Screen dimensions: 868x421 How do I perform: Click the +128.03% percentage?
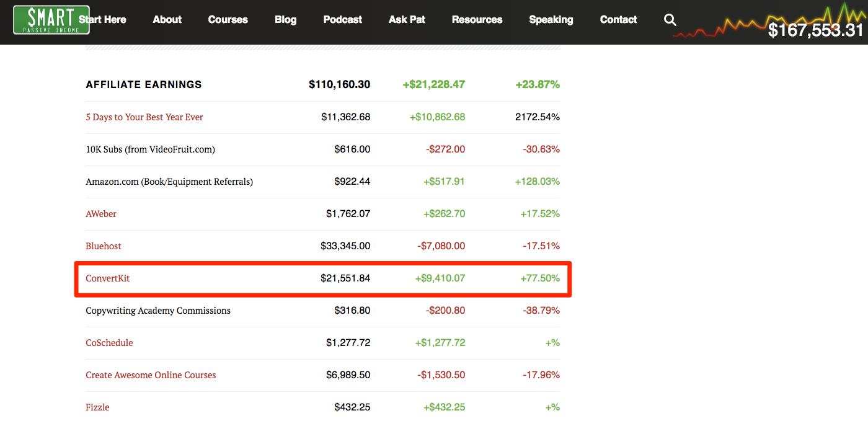pyautogui.click(x=538, y=182)
